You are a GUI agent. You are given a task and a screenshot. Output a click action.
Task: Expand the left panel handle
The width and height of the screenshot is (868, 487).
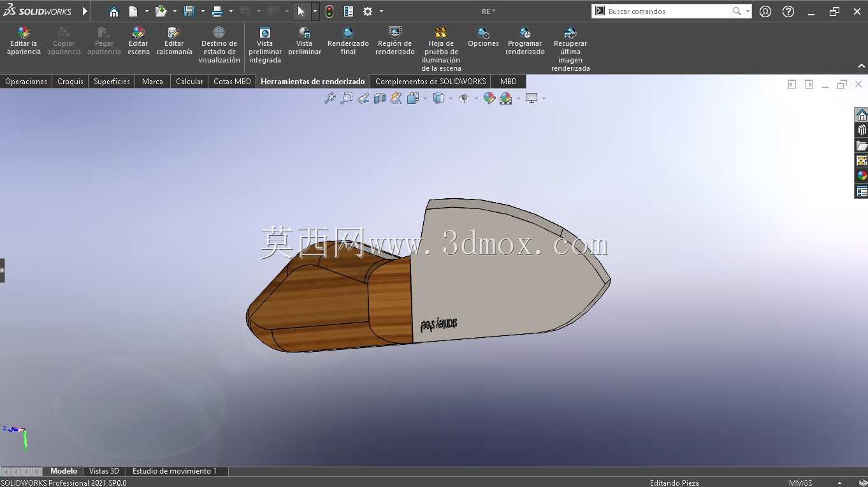(3, 270)
